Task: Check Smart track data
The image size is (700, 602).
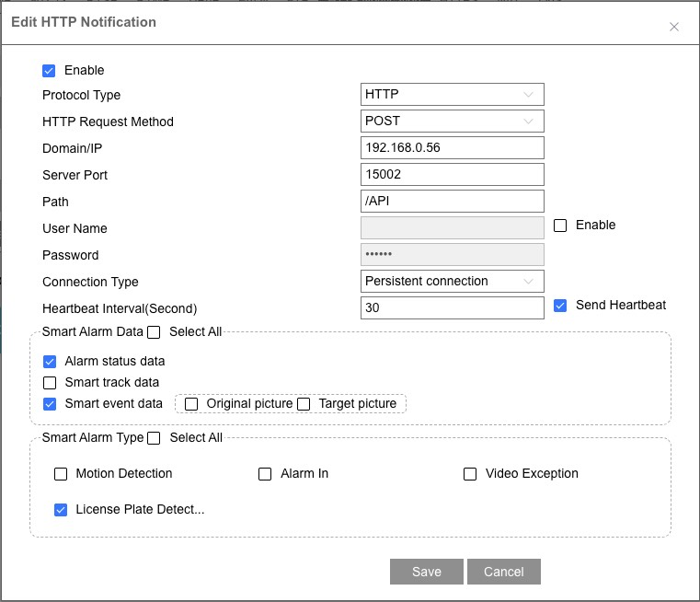Action: pos(50,383)
